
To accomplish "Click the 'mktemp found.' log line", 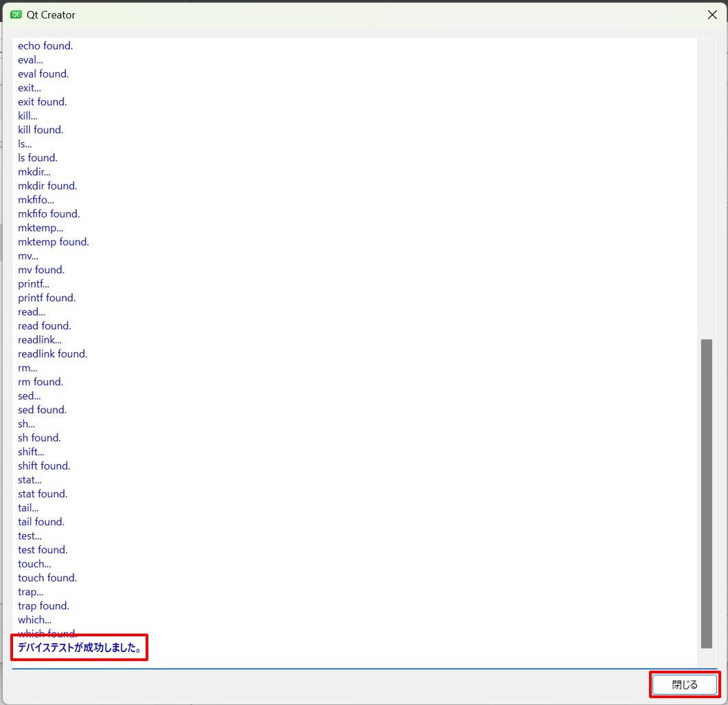I will click(54, 242).
